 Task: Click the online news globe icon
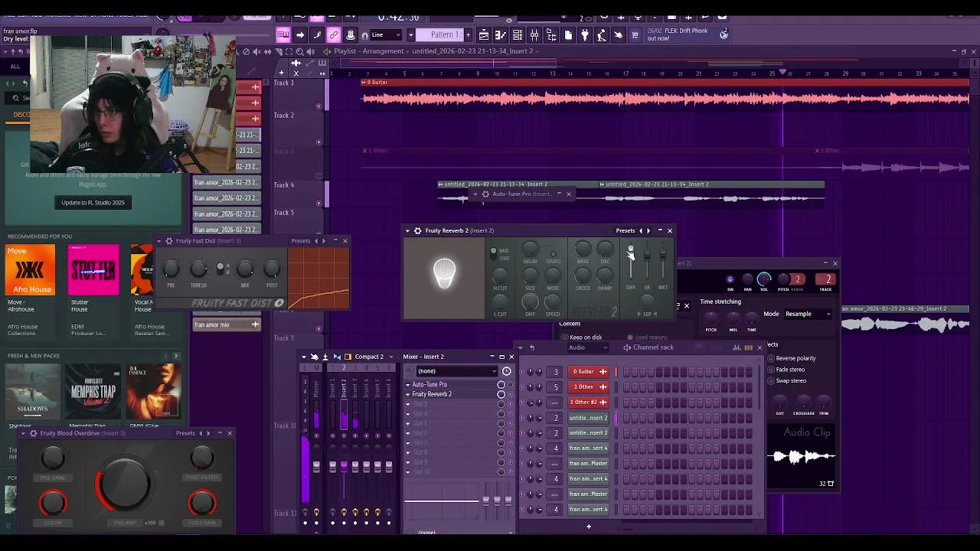coord(724,34)
